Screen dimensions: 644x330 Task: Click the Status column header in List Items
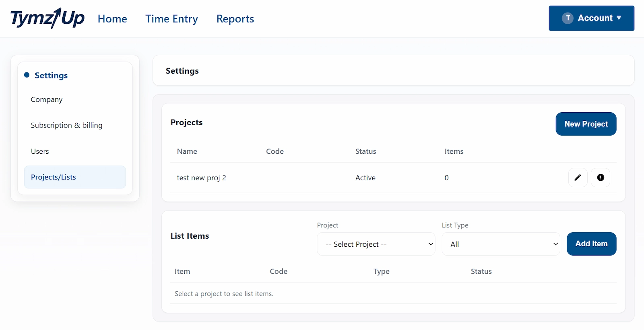coord(481,271)
